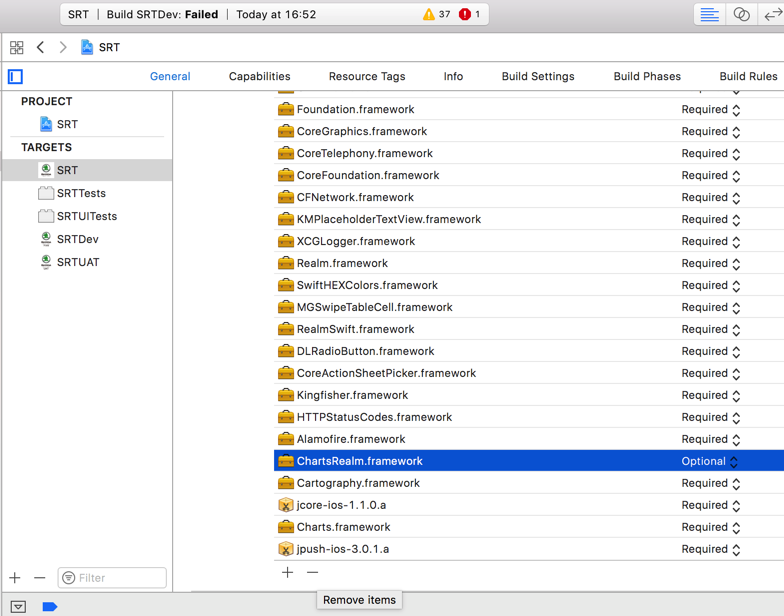This screenshot has height=616, width=784.
Task: Select CoreActionSheetPicker.framework row
Action: 529,374
